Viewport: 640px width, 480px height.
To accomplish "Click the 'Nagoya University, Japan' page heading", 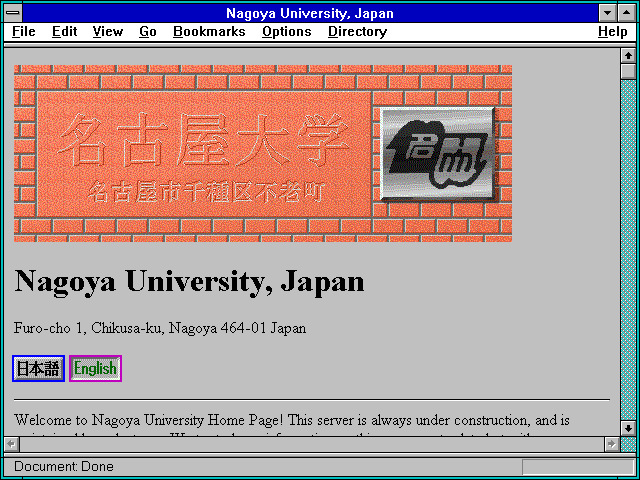I will click(x=189, y=282).
